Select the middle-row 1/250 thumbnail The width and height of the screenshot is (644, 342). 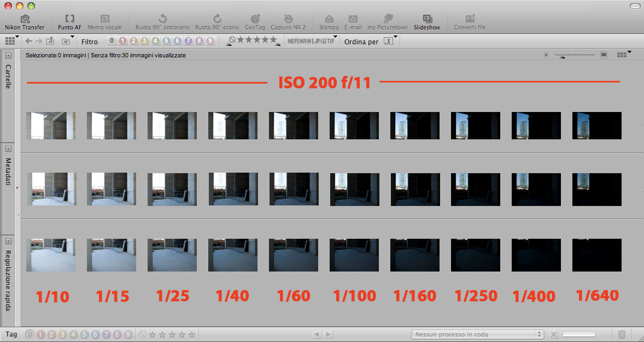point(476,189)
